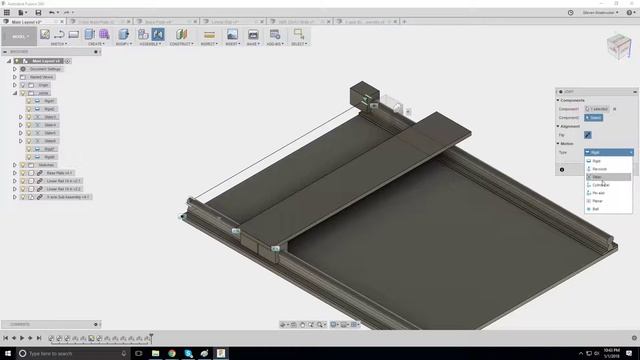Toggle lightbulb on Base Plate row

(x=23, y=173)
